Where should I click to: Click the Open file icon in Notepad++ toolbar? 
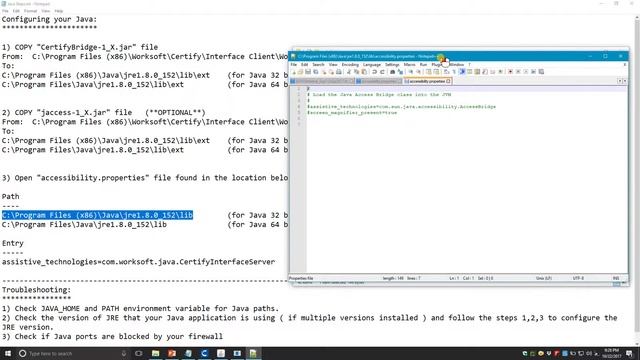click(x=300, y=72)
